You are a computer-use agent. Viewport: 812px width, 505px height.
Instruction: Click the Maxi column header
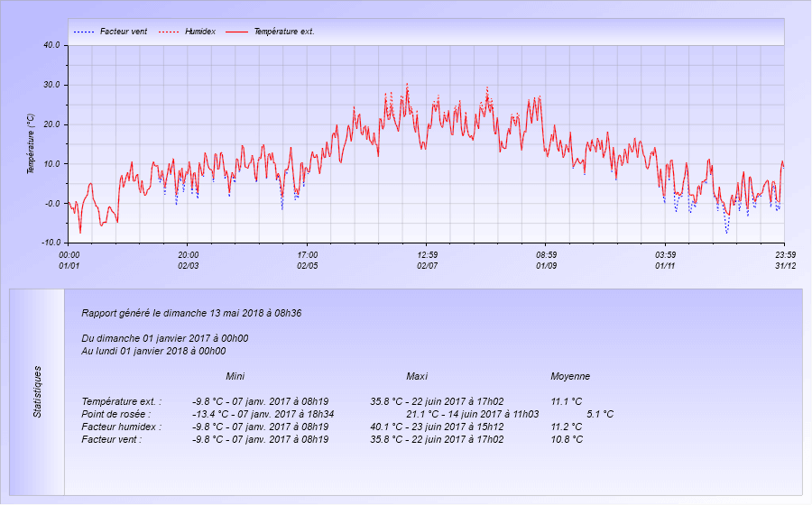tap(417, 376)
